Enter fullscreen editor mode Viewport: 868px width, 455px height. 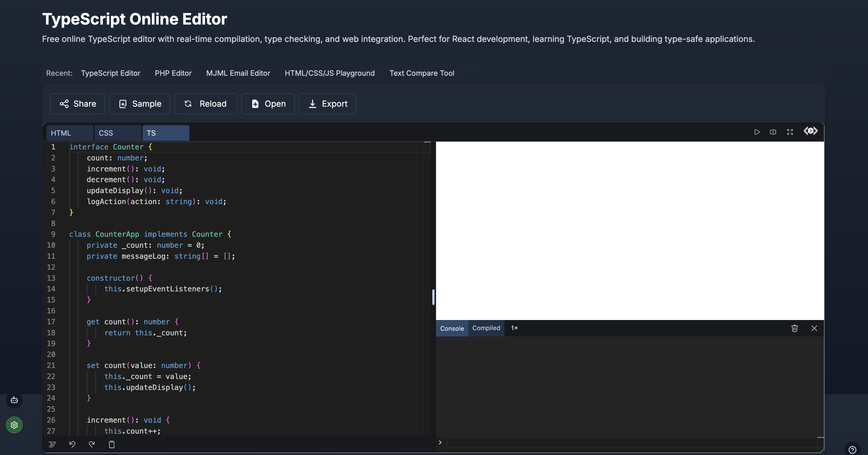point(790,132)
